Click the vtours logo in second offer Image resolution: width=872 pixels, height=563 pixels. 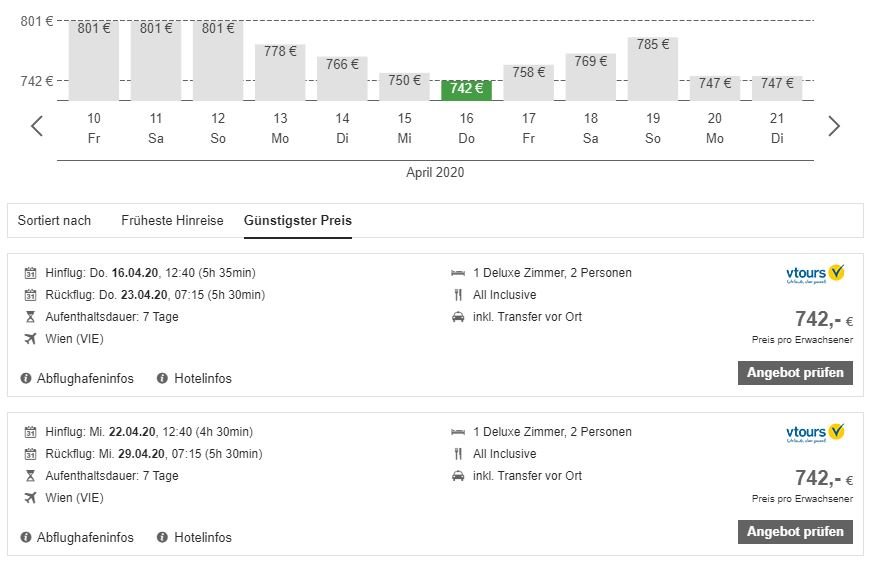[816, 433]
